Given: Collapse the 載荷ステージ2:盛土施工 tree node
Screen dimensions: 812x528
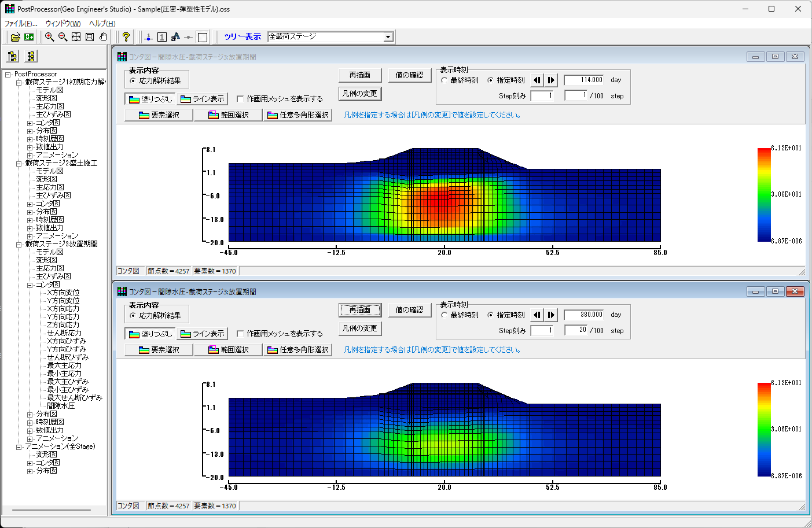Looking at the screenshot, I should pyautogui.click(x=19, y=163).
